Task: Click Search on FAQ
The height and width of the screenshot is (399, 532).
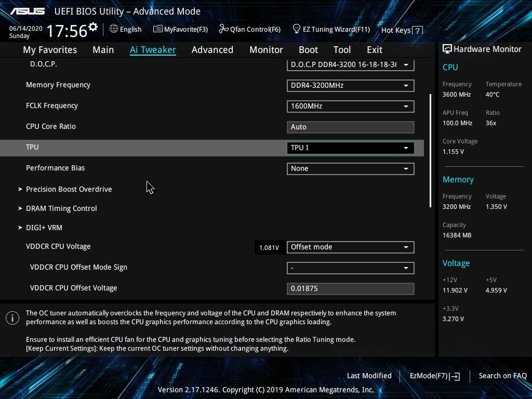Action: click(x=502, y=376)
